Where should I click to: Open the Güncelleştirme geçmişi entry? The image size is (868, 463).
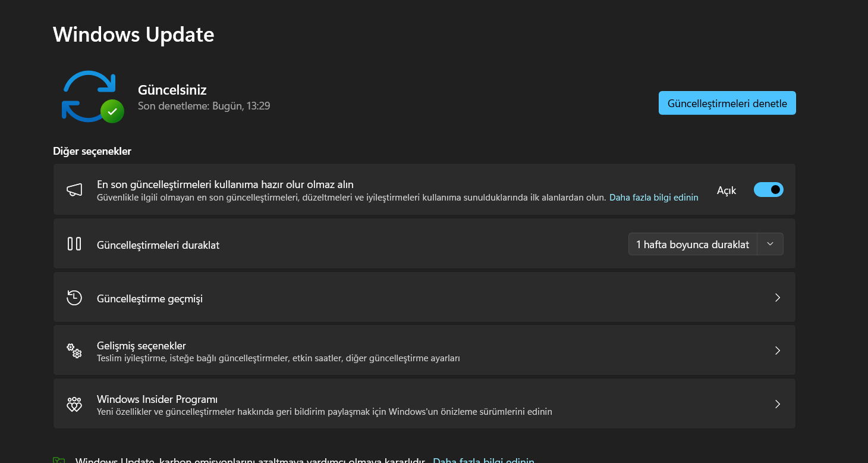(150, 298)
